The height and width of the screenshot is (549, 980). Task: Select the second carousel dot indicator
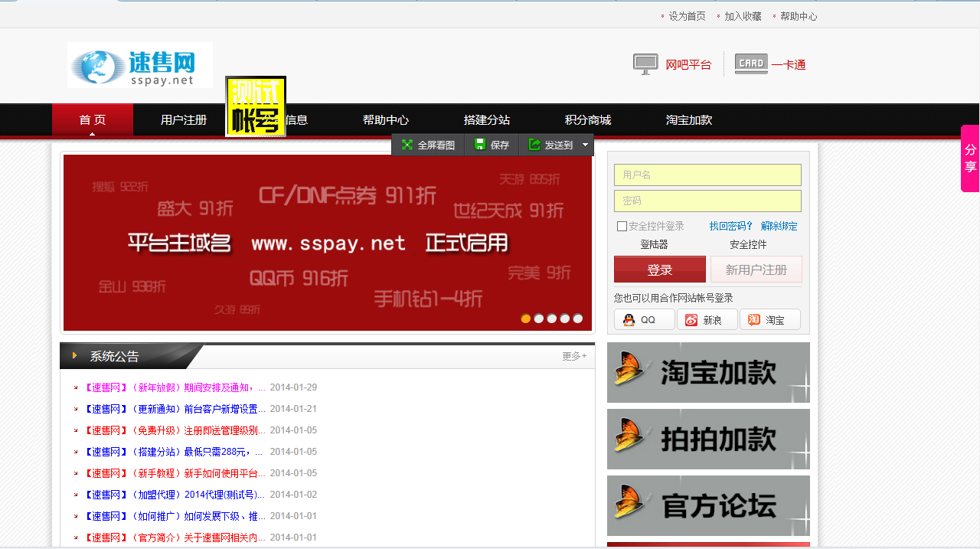tap(538, 319)
